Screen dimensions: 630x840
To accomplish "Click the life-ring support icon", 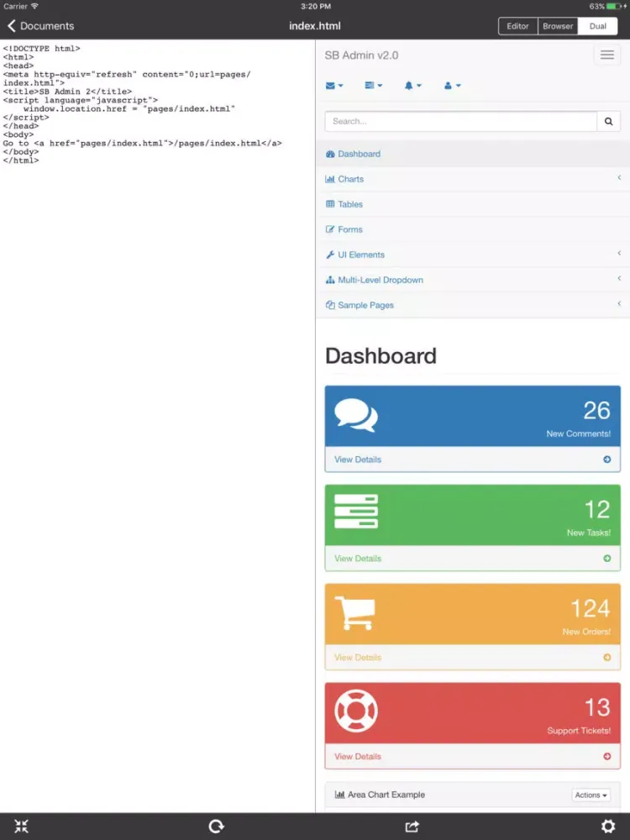I will 355,711.
